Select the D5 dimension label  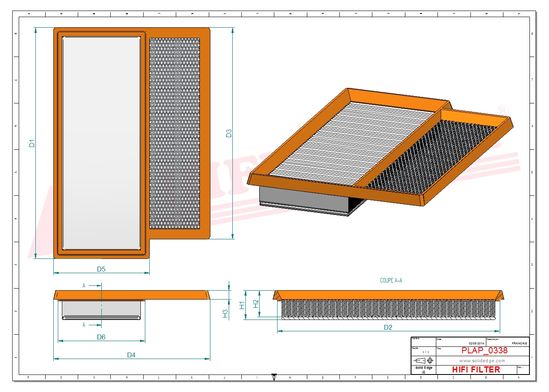point(101,269)
